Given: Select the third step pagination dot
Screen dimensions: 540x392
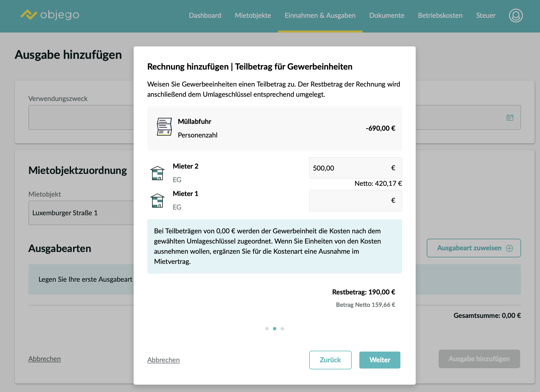Looking at the screenshot, I should coord(282,329).
